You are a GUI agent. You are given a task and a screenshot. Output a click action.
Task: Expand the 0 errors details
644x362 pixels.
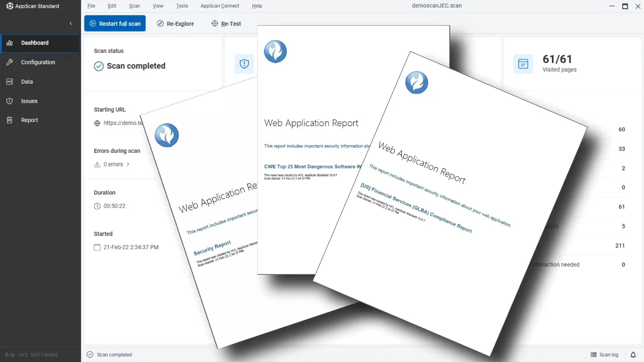[112, 164]
